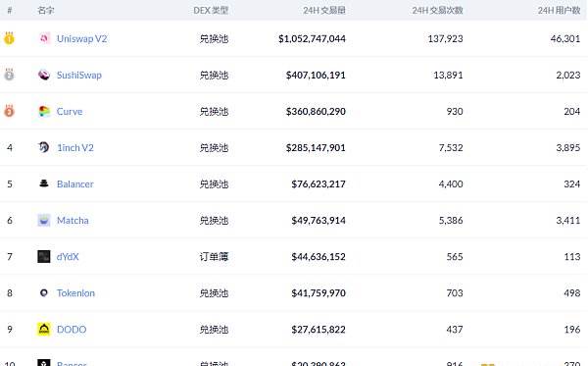Click the 1inch V2 unicorn icon

(44, 147)
